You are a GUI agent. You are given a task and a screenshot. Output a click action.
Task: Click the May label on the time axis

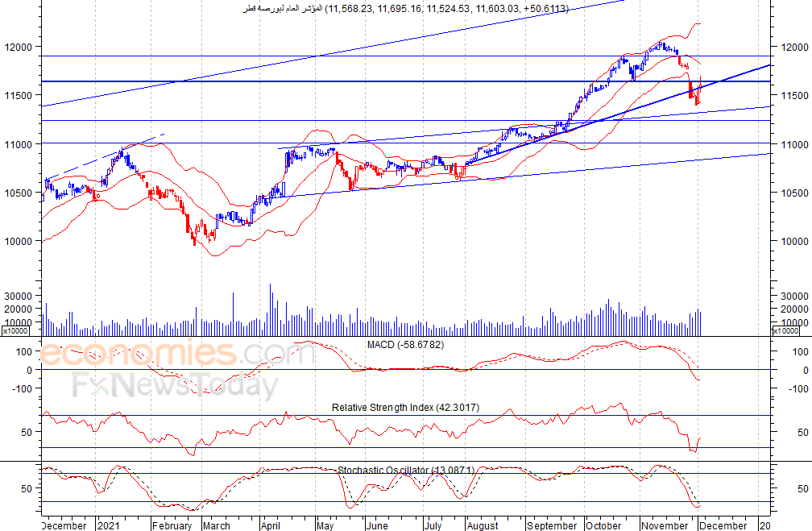point(325,525)
